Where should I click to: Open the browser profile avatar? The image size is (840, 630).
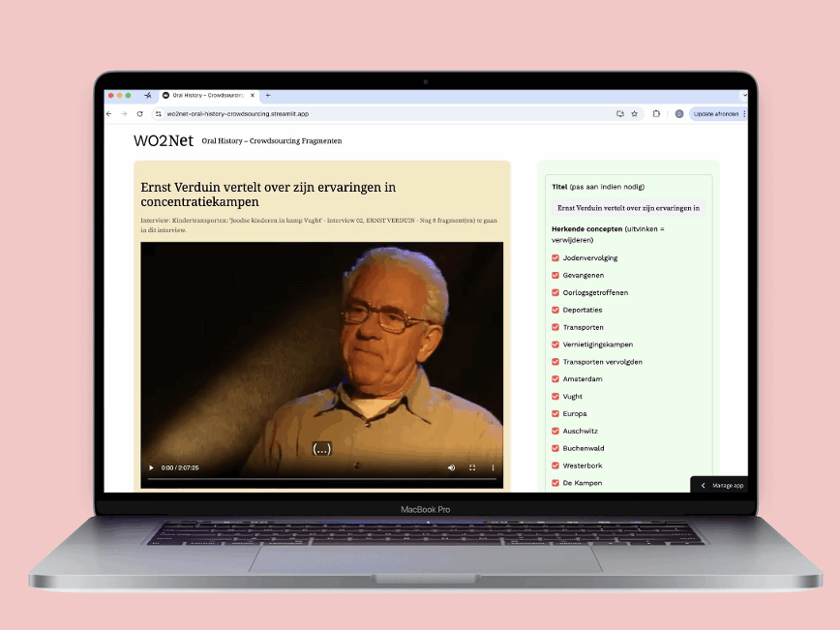point(679,113)
